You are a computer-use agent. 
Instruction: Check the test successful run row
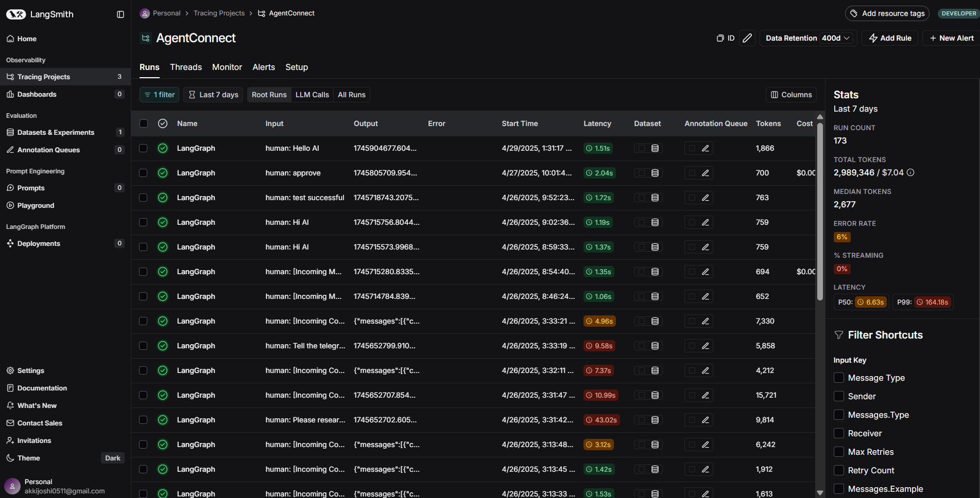click(x=143, y=198)
